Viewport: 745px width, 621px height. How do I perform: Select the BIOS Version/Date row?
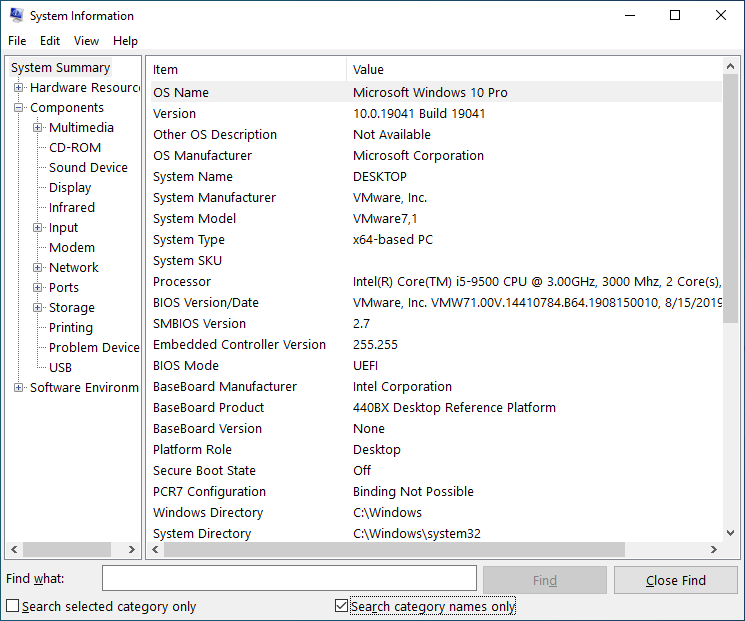[436, 302]
